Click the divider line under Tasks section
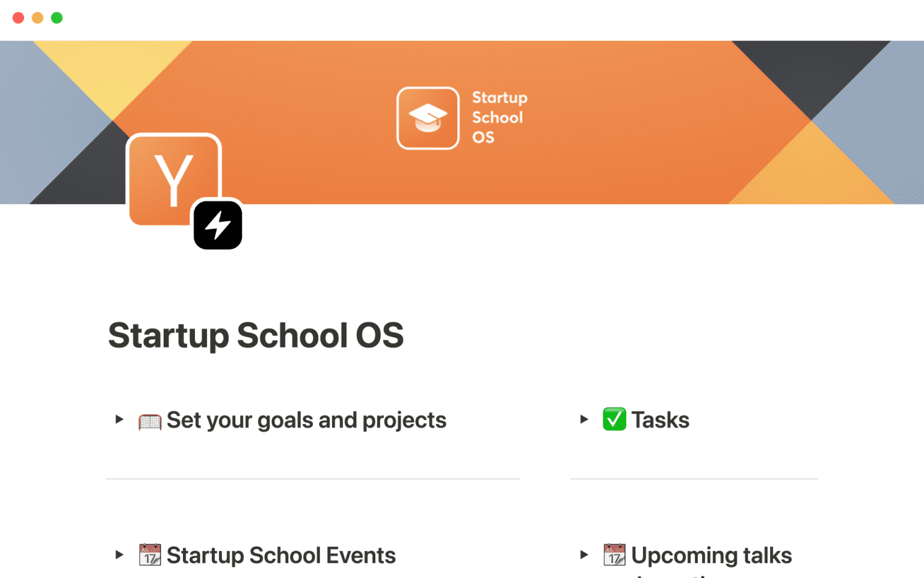Image resolution: width=924 pixels, height=578 pixels. pos(693,479)
